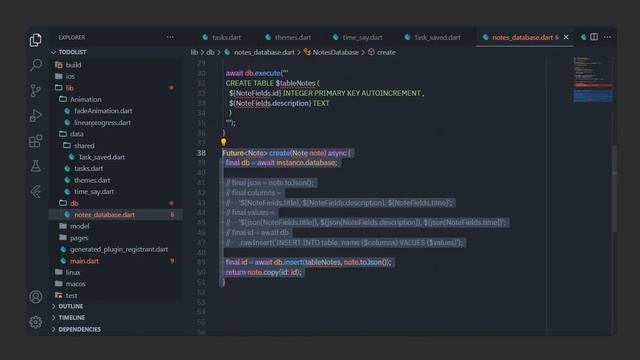
Task: Open Explorer more actions ellipsis
Action: (170, 37)
